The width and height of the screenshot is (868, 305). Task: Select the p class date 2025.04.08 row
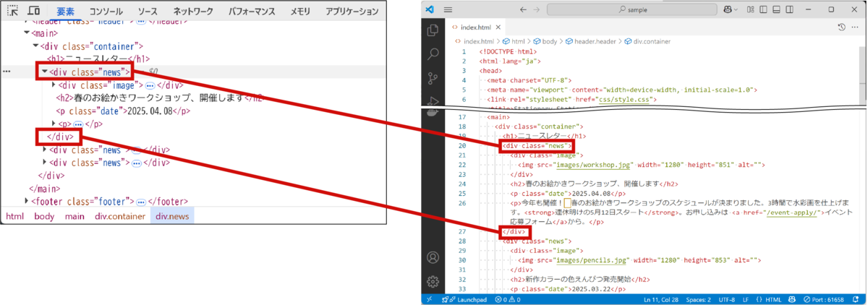123,111
